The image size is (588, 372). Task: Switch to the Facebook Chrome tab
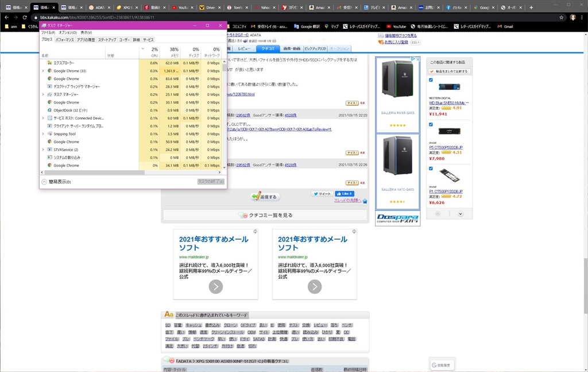457,7
